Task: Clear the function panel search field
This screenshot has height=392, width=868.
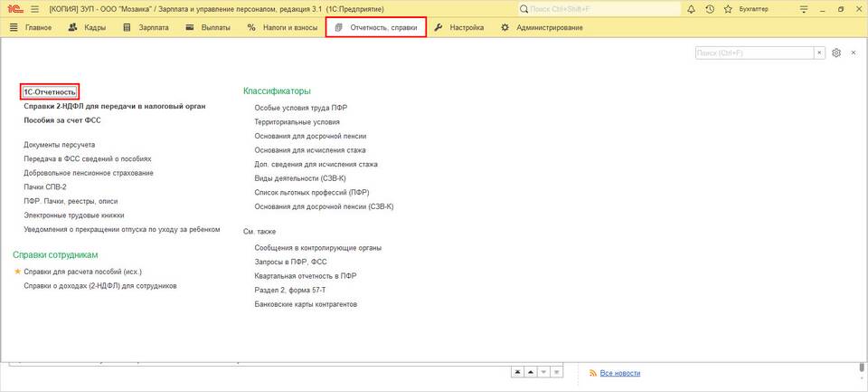Action: [819, 53]
